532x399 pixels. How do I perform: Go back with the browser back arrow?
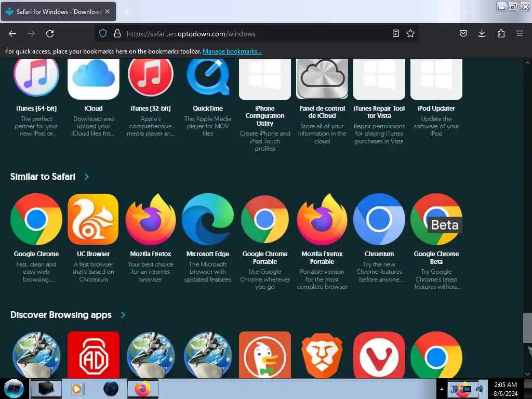point(12,34)
